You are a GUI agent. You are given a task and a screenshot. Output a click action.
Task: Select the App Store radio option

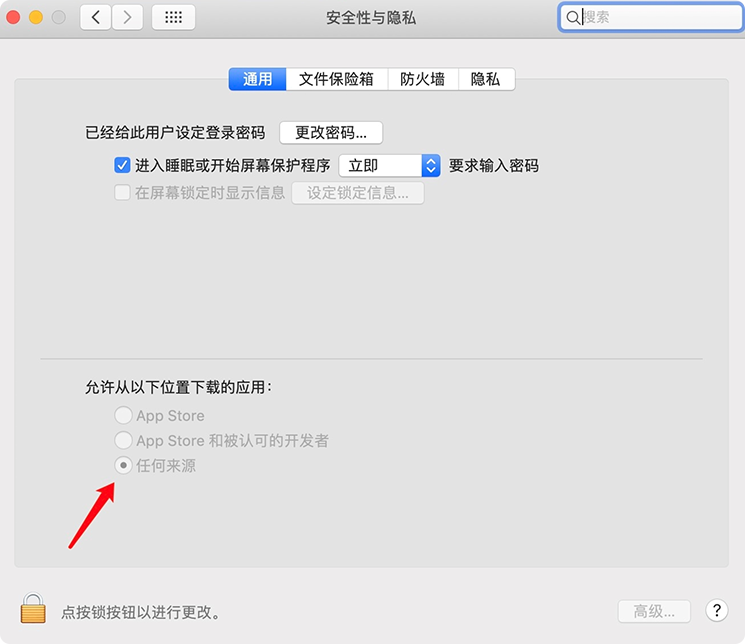coord(123,415)
